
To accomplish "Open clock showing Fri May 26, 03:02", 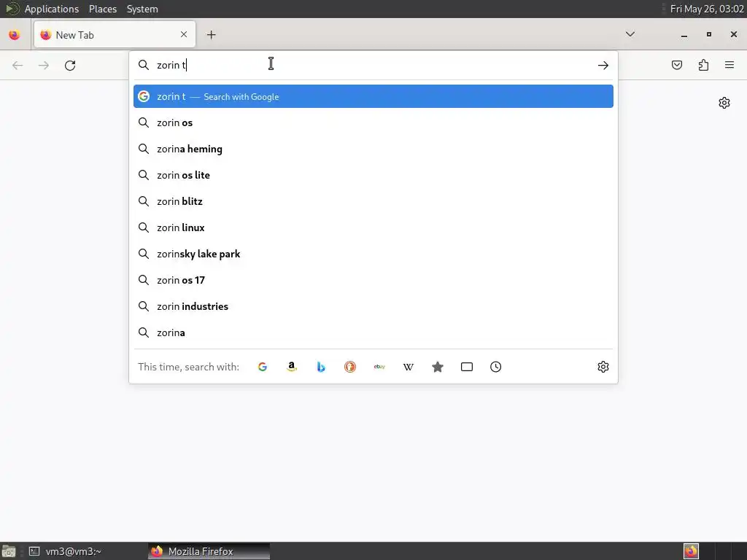I will pos(706,9).
